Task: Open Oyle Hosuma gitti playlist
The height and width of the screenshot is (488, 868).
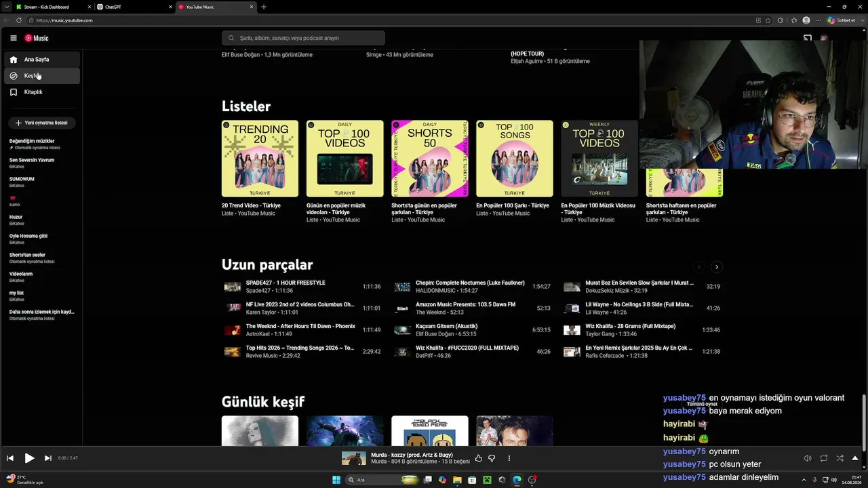Action: pos(42,239)
